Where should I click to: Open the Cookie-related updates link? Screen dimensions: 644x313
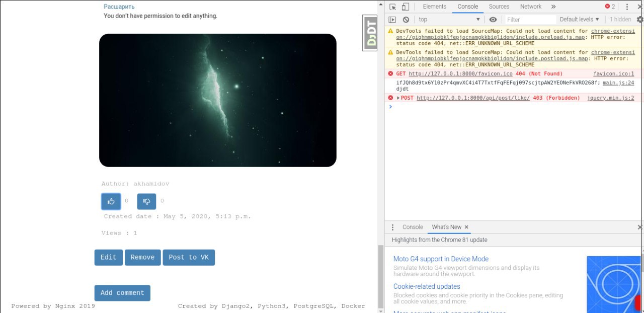(x=427, y=286)
